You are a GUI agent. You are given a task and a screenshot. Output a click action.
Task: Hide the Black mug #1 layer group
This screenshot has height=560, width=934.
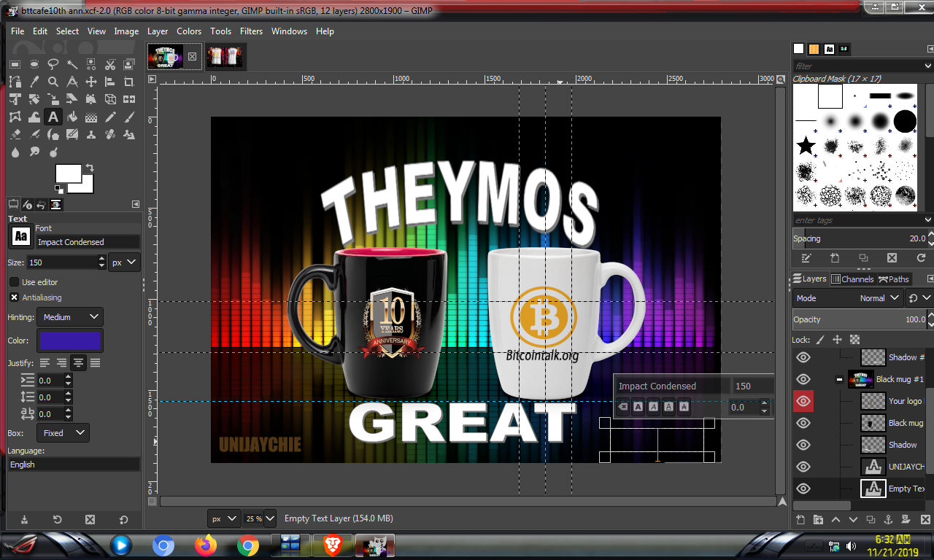[803, 379]
